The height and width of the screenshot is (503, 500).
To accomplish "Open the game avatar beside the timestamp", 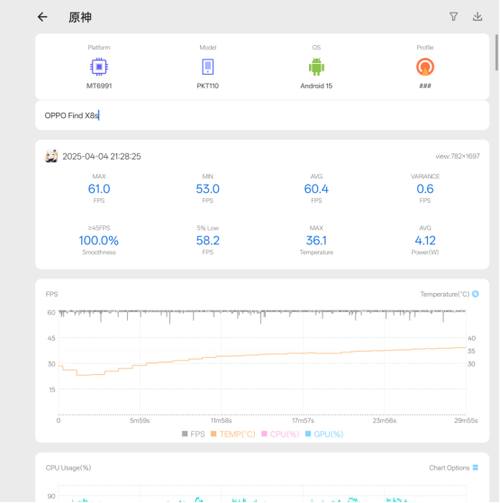I will 51,156.
